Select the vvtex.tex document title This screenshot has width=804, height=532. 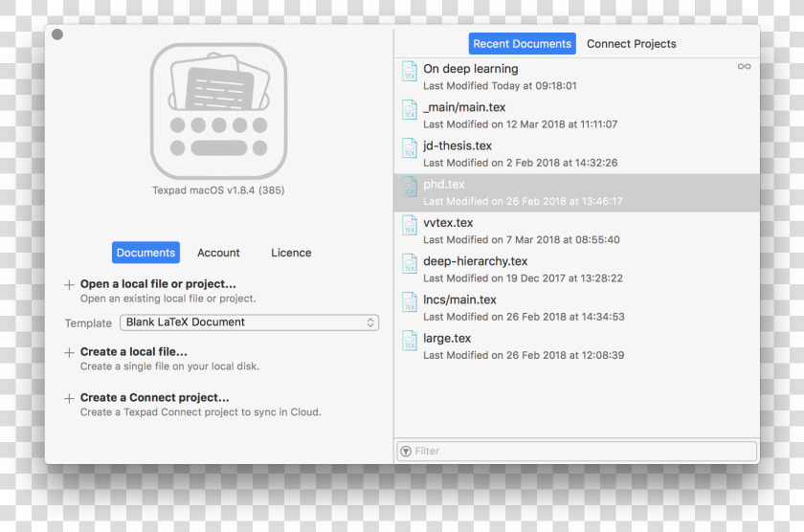(x=448, y=222)
